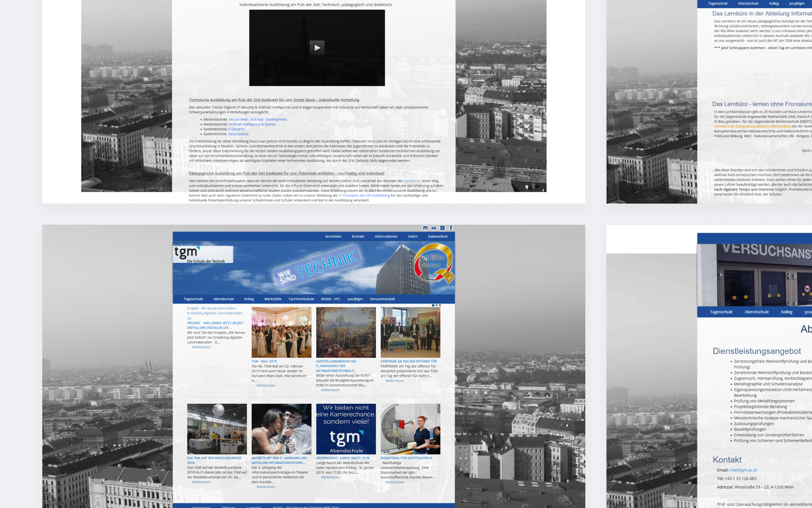Image resolution: width=812 pixels, height=508 pixels.
Task: Open the mail envelope icon
Action: click(433, 228)
